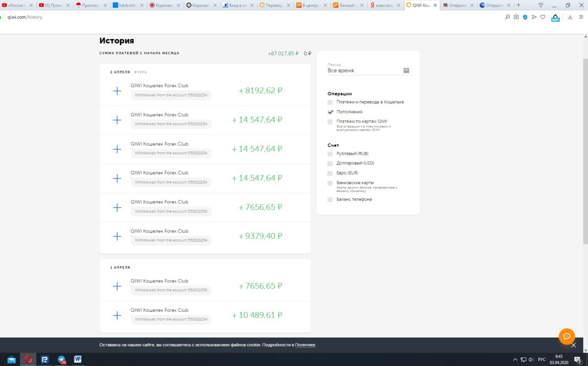
Task: Uncheck the Пополнения checkbox
Action: (x=330, y=112)
